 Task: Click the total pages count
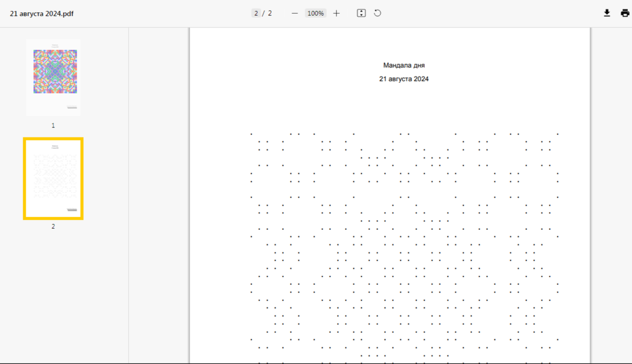tap(270, 13)
